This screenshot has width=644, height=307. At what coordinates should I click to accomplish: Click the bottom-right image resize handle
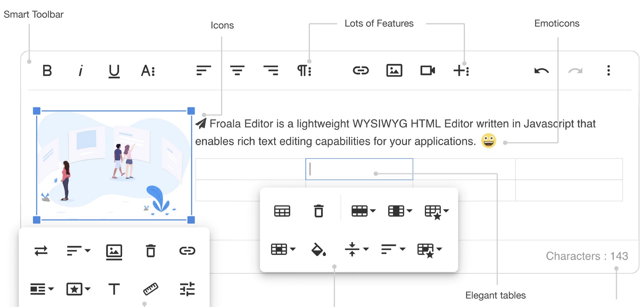tap(191, 220)
